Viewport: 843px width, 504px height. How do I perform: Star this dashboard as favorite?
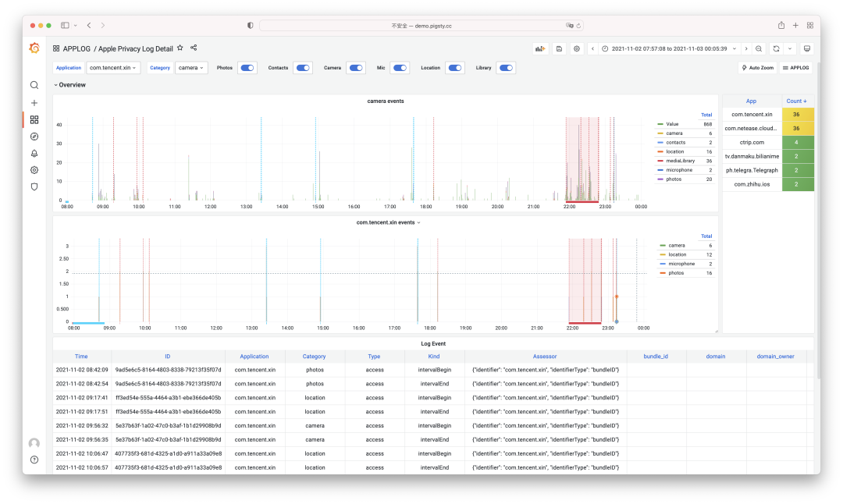point(180,48)
